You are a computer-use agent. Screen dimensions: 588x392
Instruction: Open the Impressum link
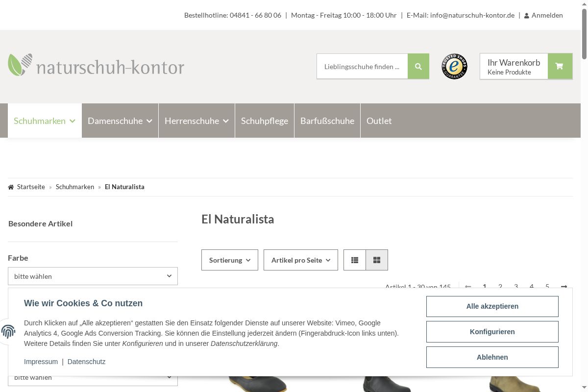click(x=41, y=362)
